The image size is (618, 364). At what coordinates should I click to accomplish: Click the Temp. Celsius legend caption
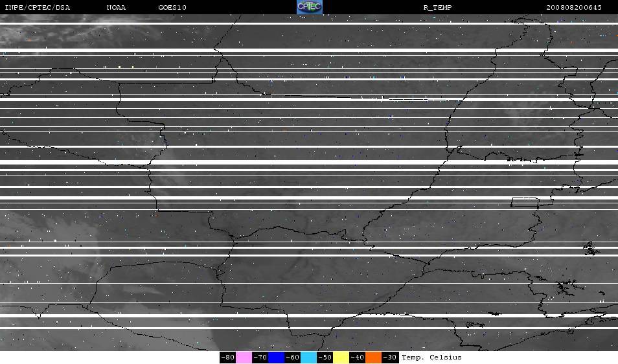coord(431,358)
